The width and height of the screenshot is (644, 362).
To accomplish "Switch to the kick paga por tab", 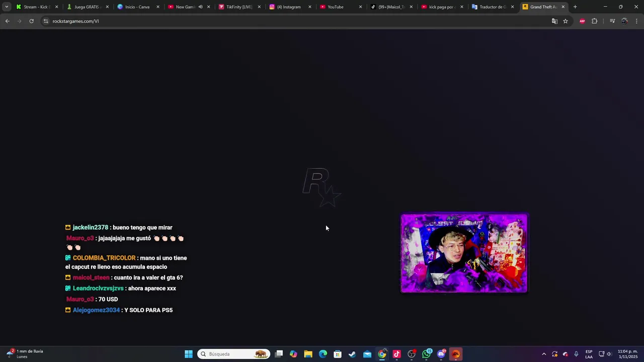I will 442,7.
